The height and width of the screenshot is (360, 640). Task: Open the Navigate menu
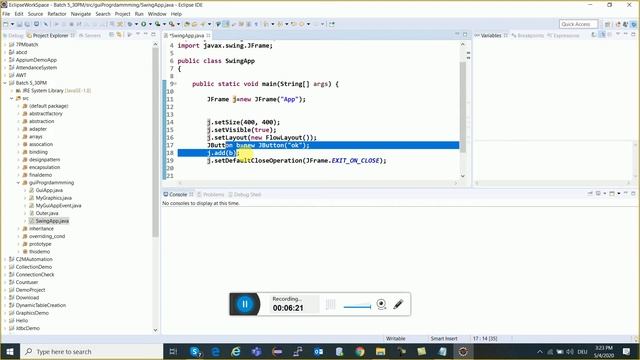pyautogui.click(x=81, y=14)
